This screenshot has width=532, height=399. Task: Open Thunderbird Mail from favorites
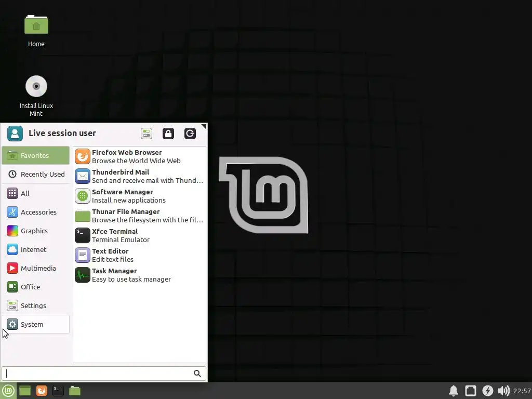coord(139,176)
